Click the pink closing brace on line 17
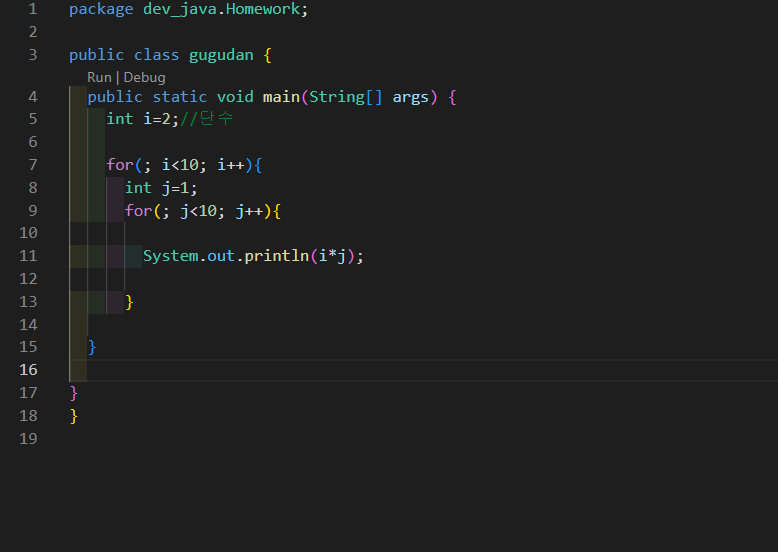 (x=74, y=393)
